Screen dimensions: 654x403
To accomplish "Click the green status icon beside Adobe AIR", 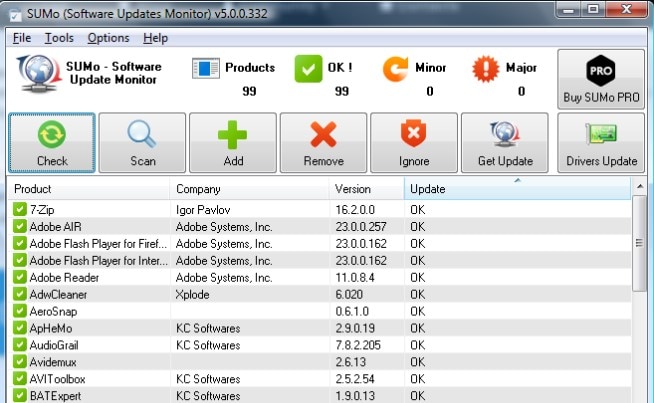I will tap(20, 226).
